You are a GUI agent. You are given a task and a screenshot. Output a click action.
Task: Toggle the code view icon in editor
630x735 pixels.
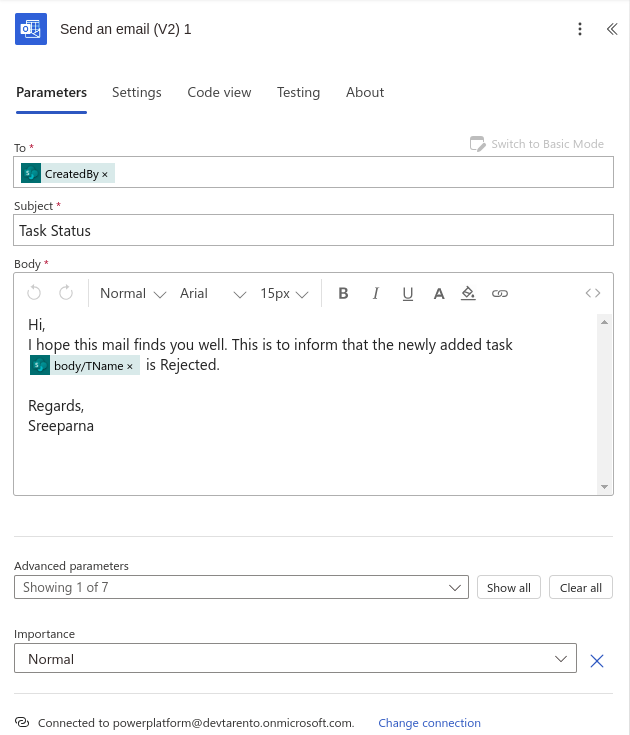[593, 293]
